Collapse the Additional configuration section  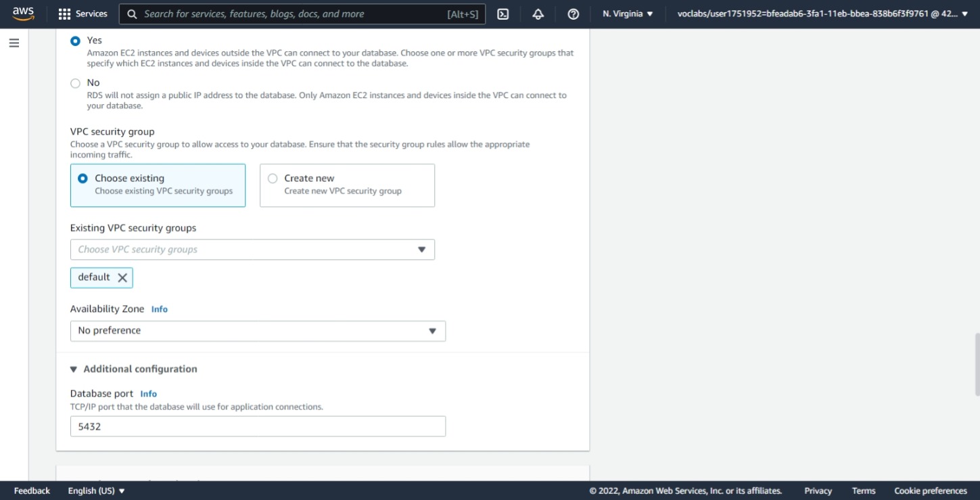click(x=74, y=369)
